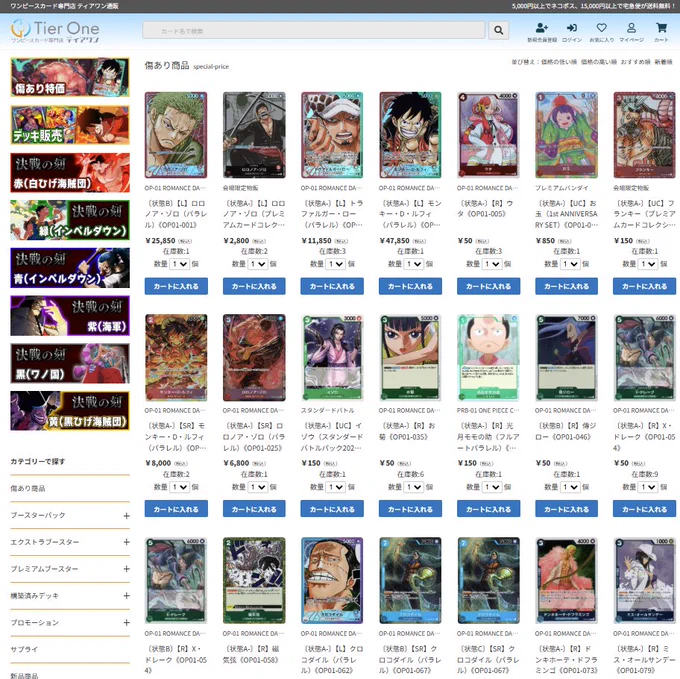This screenshot has height=679, width=680.
Task: Open 傷あり特価 sidebar banner
Action: [70, 77]
